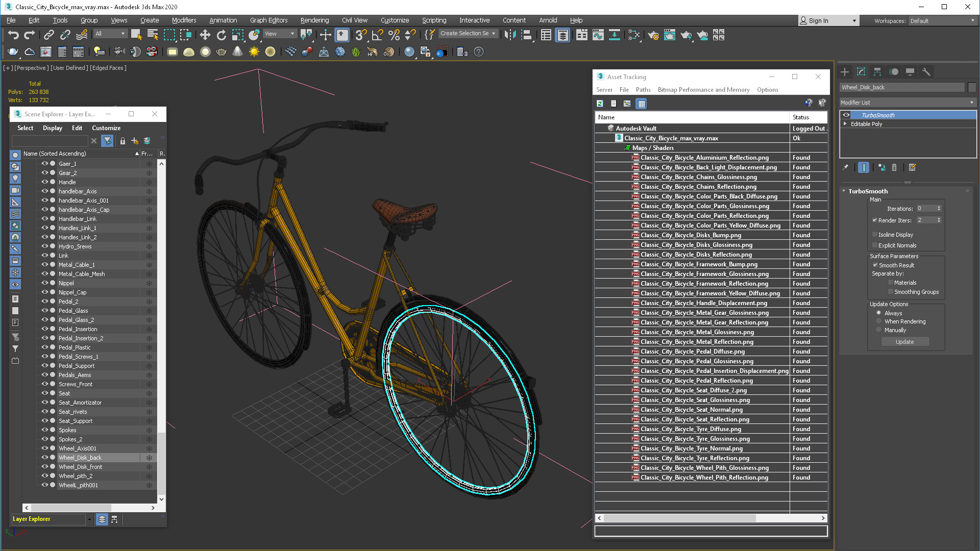Click the Sunlight icon in second toolbar
980x551 pixels.
pyautogui.click(x=254, y=52)
